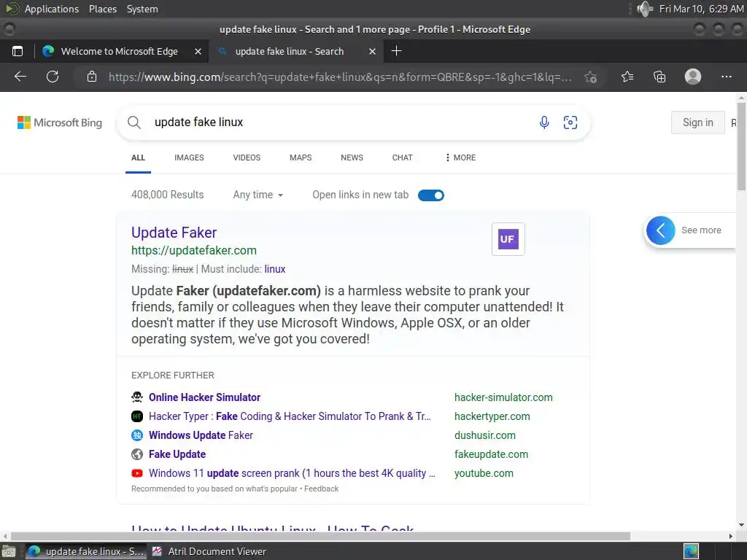Switch to the IMAGES search tab

point(189,157)
